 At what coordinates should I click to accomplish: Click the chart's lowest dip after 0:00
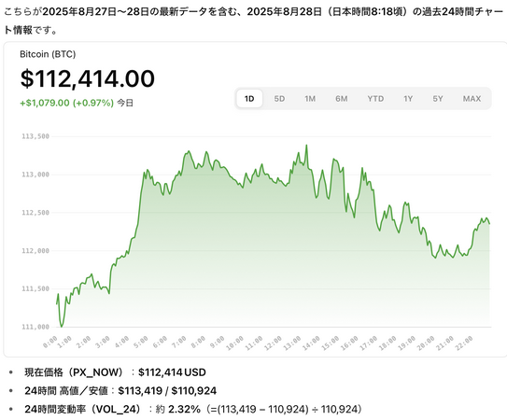[62, 326]
